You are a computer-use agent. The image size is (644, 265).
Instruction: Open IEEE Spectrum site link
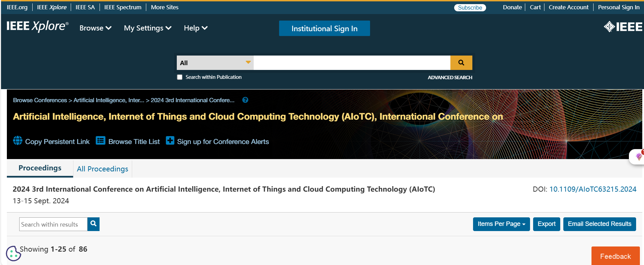click(x=123, y=7)
